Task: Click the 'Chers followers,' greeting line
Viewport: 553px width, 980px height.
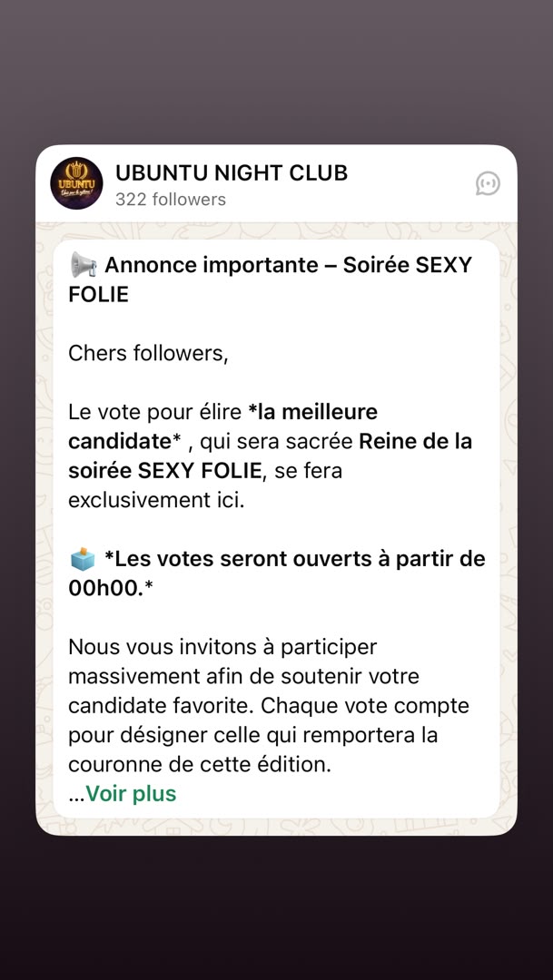Action: click(148, 354)
